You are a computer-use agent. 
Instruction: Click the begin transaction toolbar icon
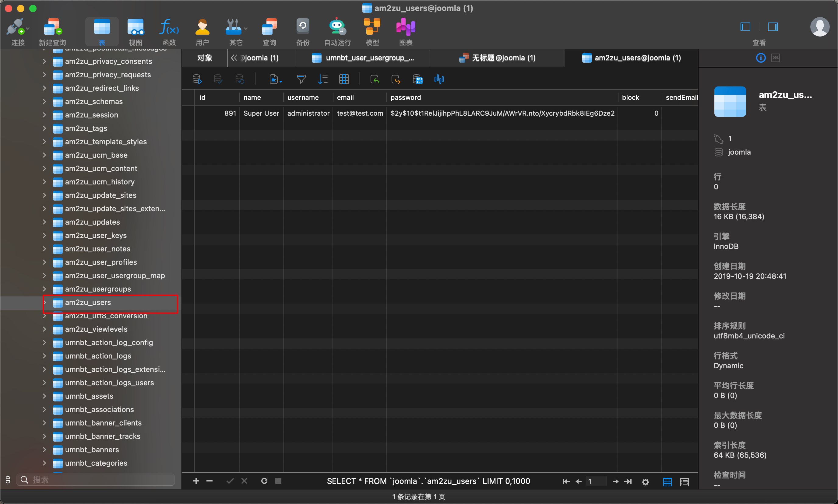[x=197, y=79]
